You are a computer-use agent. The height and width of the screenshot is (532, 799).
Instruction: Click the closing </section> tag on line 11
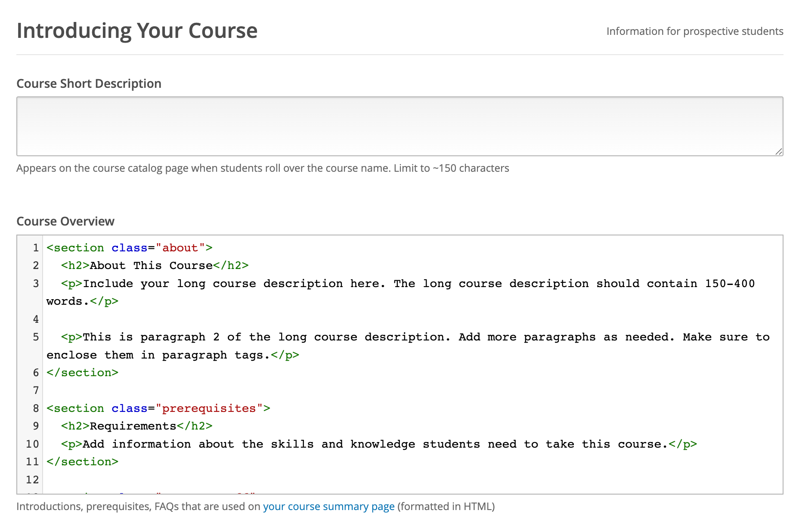coord(82,462)
